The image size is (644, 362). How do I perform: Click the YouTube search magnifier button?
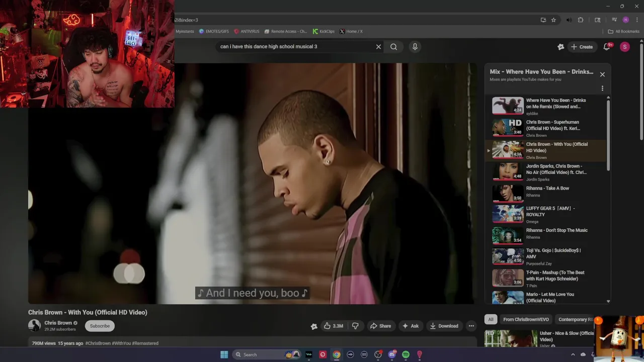[x=393, y=47]
